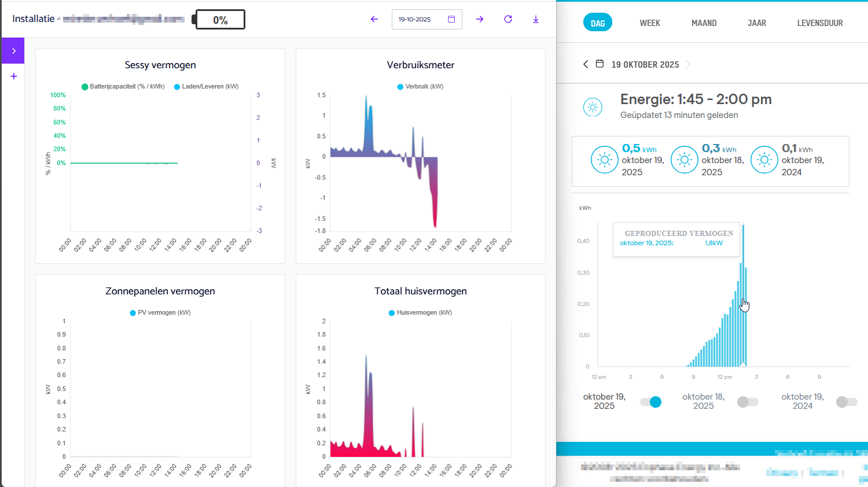Image resolution: width=868 pixels, height=487 pixels.
Task: Click calendar icon beside 19 Oktober 2025
Action: tap(600, 64)
